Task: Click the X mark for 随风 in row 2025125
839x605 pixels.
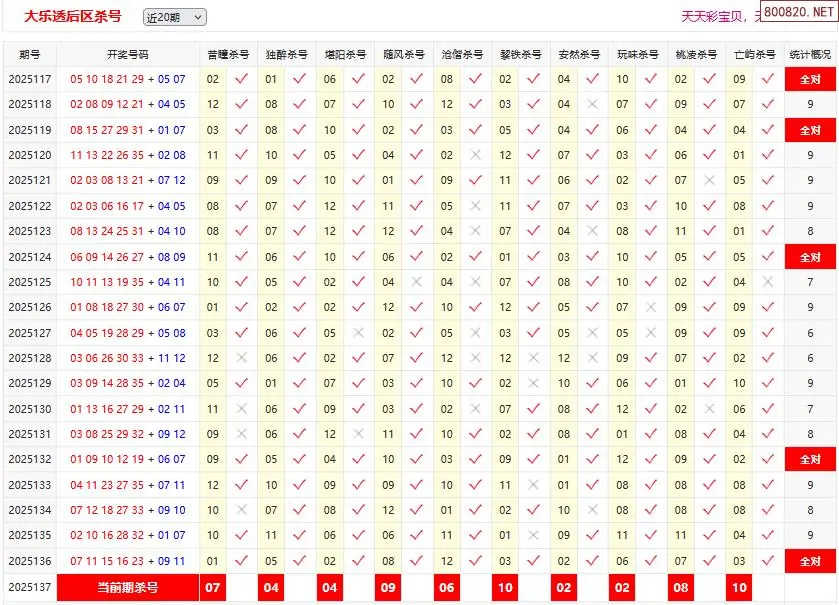Action: coord(417,282)
